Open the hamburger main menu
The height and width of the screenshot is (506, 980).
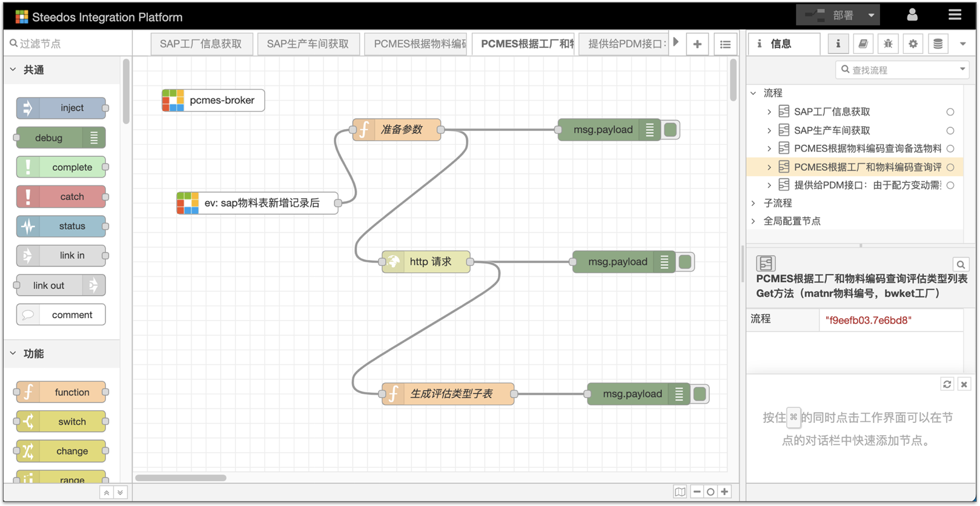[955, 15]
